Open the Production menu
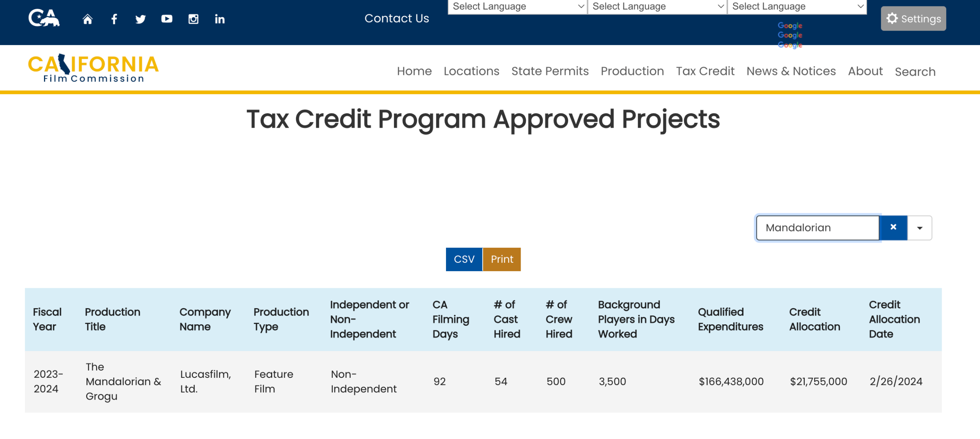The width and height of the screenshot is (980, 439). tap(632, 71)
